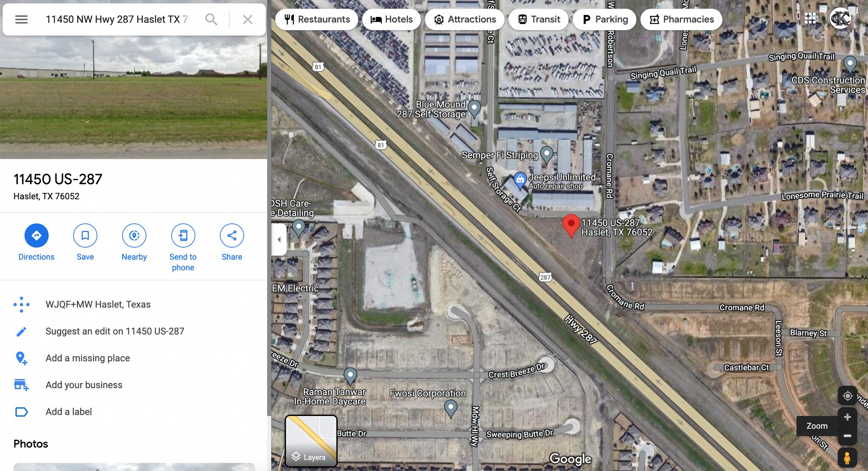This screenshot has height=471, width=868.
Task: Click the search magnifier icon
Action: (x=211, y=19)
